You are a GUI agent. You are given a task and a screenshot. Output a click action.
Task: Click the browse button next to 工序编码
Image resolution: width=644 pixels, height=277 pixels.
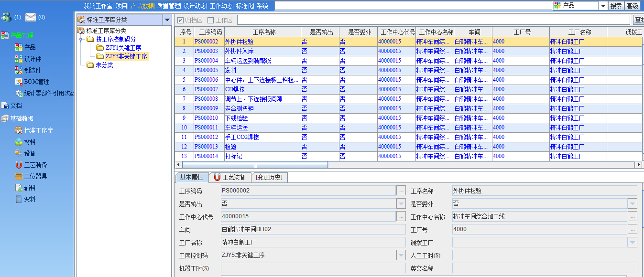tap(401, 191)
